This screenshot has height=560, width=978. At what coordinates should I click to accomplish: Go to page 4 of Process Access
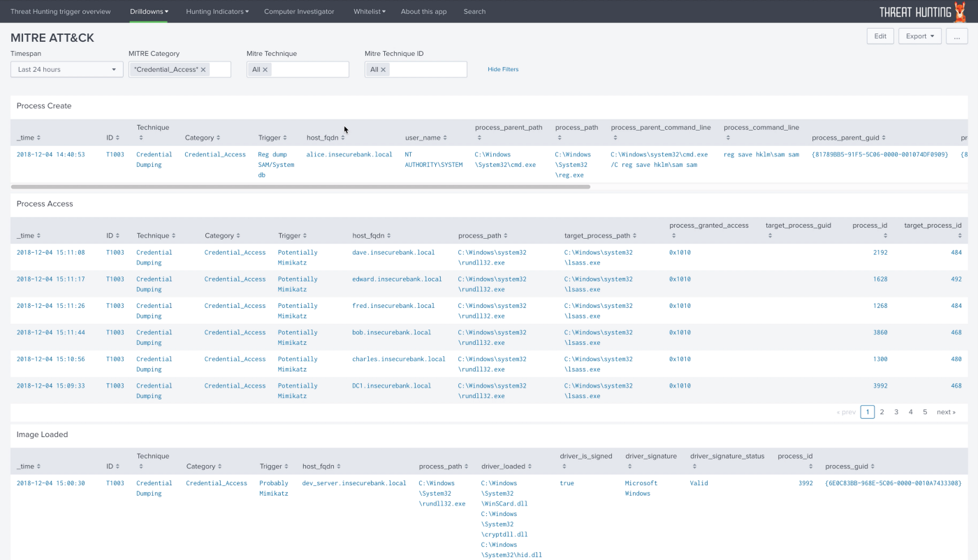click(910, 412)
